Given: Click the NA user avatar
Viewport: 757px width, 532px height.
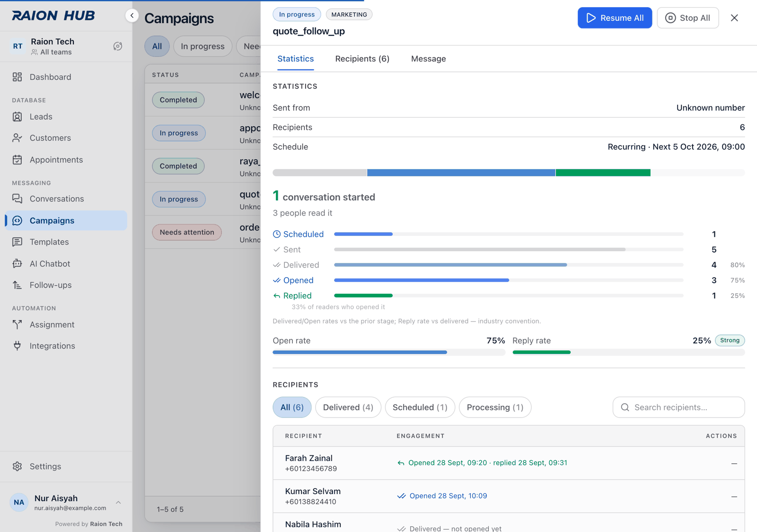Looking at the screenshot, I should pos(19,502).
